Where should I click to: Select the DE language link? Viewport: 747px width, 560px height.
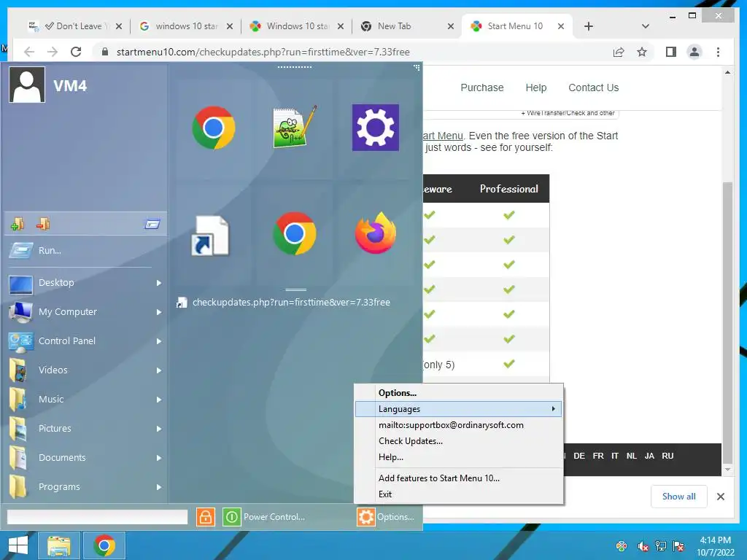tap(578, 456)
